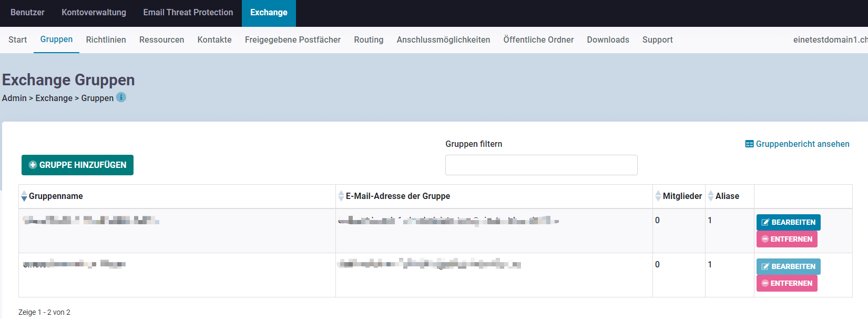
Task: Sort table by Gruppenname column arrows
Action: click(x=24, y=196)
